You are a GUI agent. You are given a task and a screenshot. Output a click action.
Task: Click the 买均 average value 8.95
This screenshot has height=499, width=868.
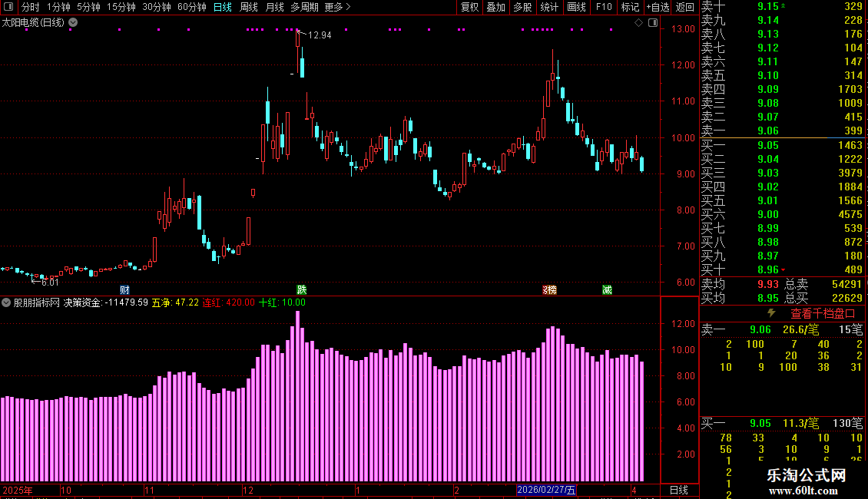click(x=768, y=298)
